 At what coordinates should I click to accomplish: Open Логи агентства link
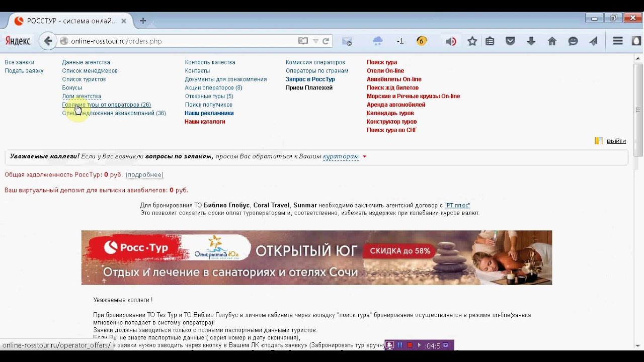82,96
